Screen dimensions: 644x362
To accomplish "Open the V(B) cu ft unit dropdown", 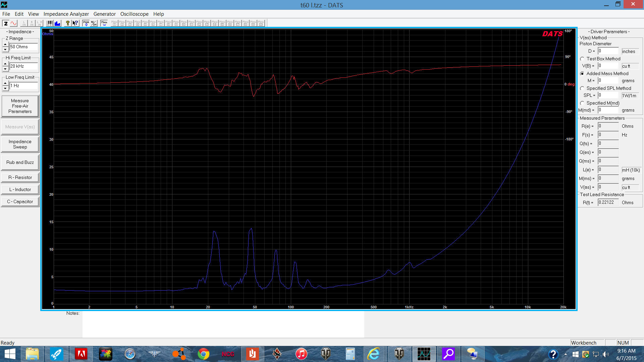I will coord(631,66).
